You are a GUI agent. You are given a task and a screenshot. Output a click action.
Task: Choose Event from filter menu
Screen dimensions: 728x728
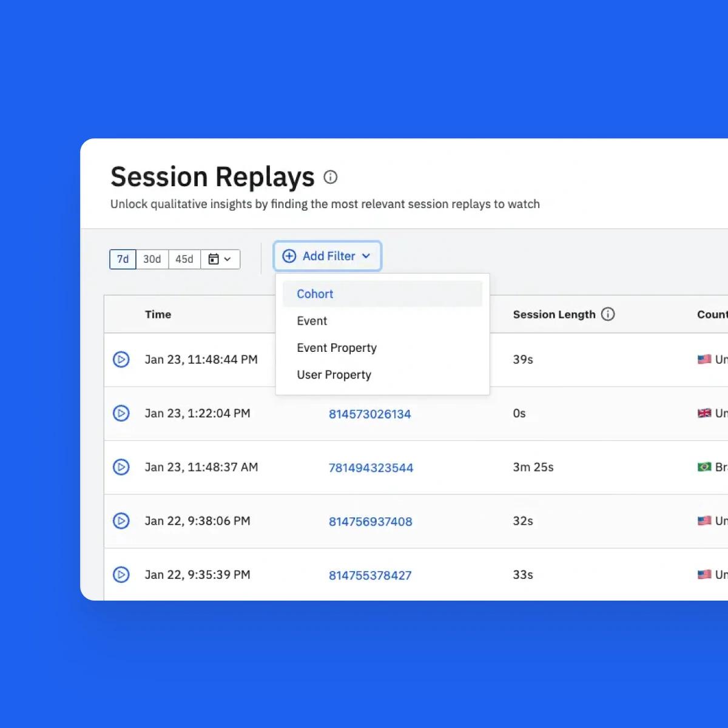point(312,321)
